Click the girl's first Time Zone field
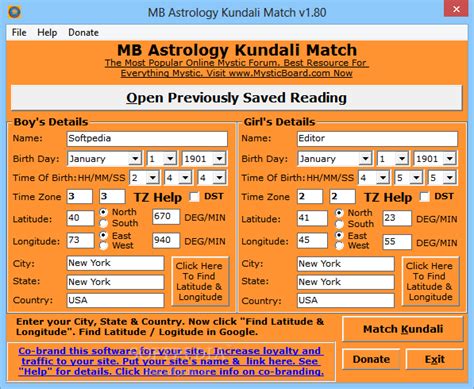Image resolution: width=474 pixels, height=389 pixels. point(310,197)
